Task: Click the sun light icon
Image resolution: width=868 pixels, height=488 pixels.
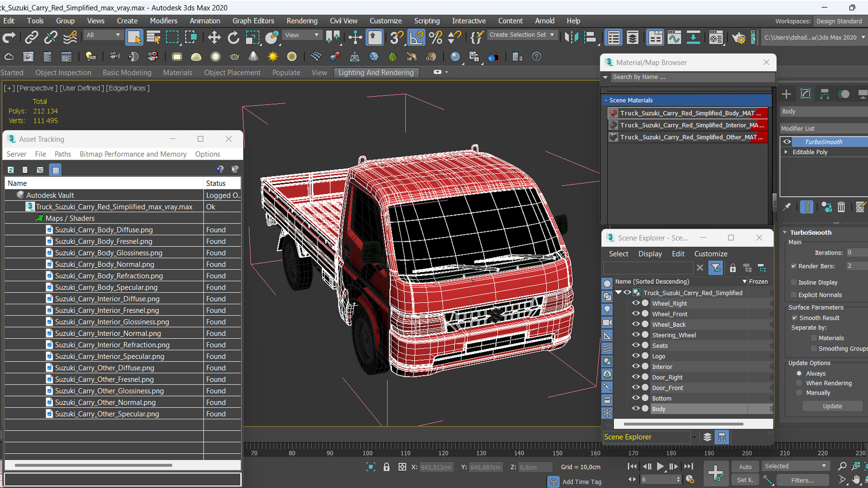Action: [x=273, y=57]
